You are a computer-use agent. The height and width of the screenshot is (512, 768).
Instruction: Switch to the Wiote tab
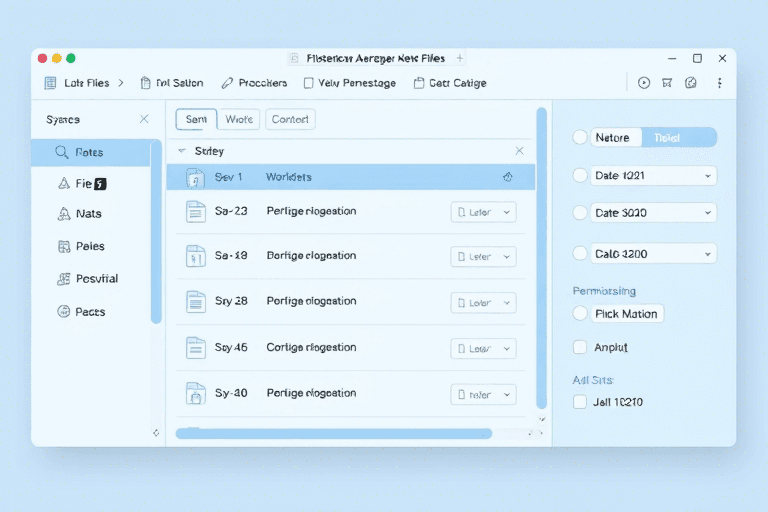239,119
